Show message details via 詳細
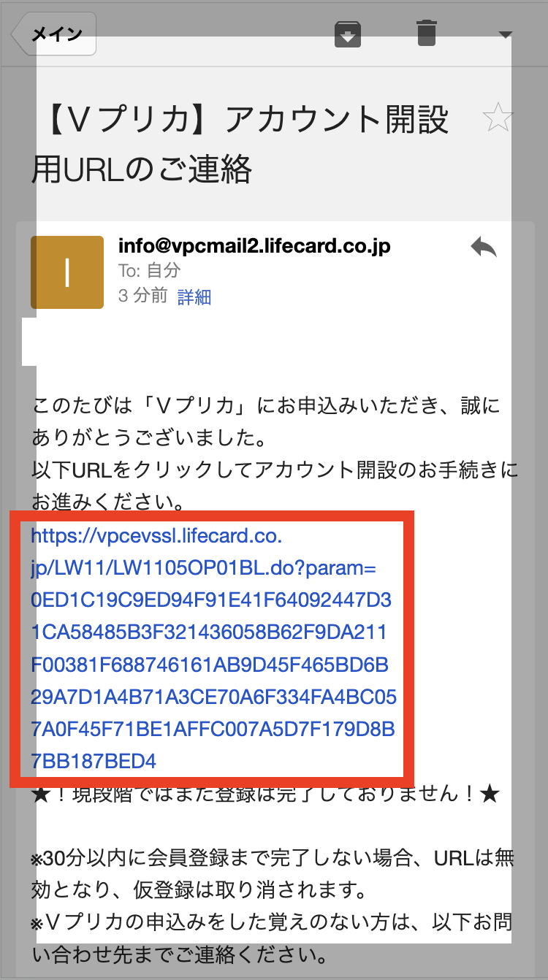Image resolution: width=548 pixels, height=980 pixels. coord(194,297)
